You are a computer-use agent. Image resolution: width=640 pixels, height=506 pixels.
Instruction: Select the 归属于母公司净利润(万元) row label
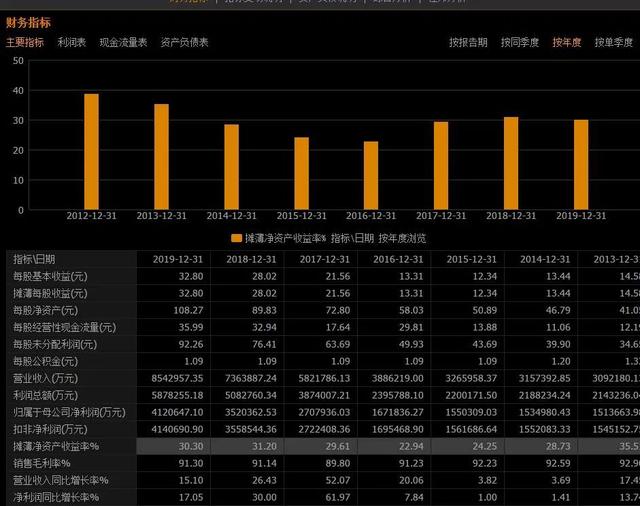click(69, 413)
